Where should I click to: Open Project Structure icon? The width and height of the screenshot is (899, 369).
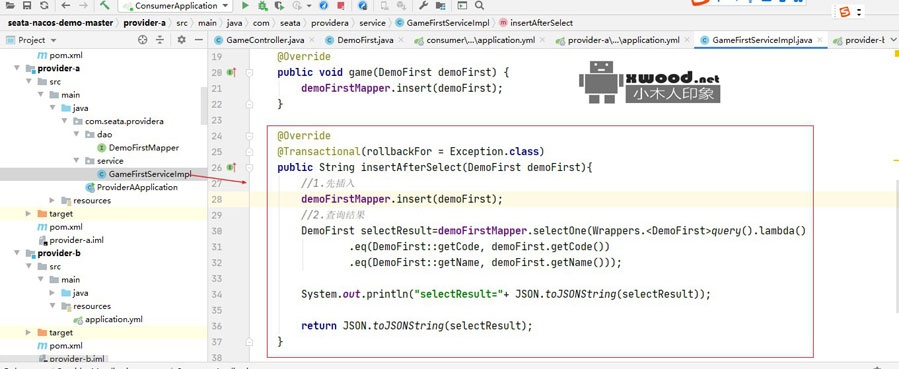click(440, 6)
